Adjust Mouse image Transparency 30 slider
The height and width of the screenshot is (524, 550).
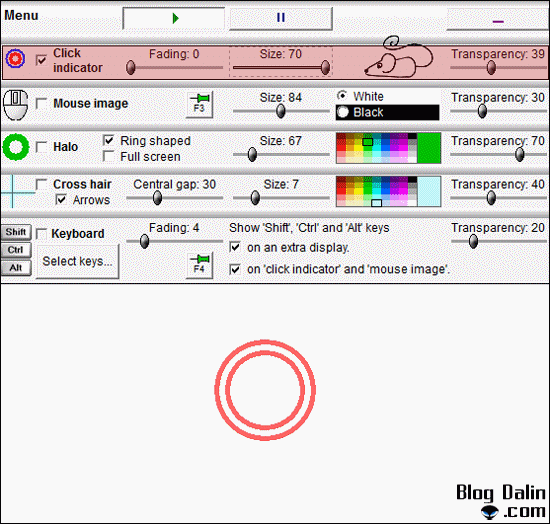click(498, 111)
